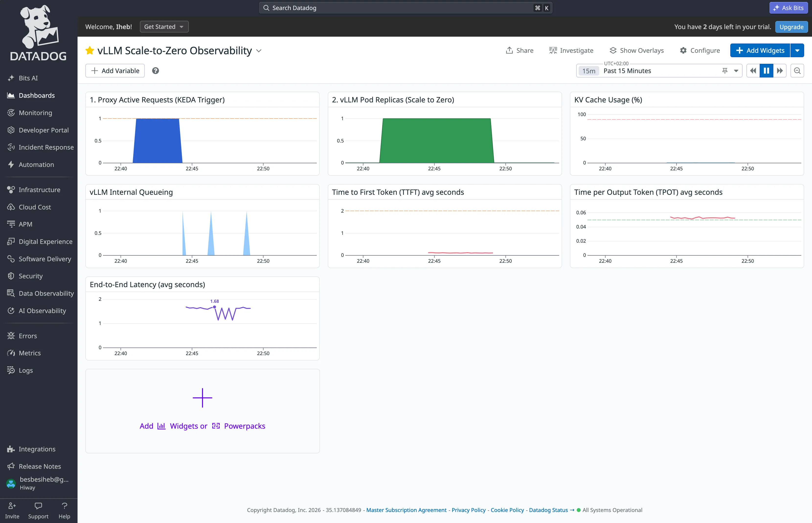Pin the time frame
The image size is (812, 523).
725,71
